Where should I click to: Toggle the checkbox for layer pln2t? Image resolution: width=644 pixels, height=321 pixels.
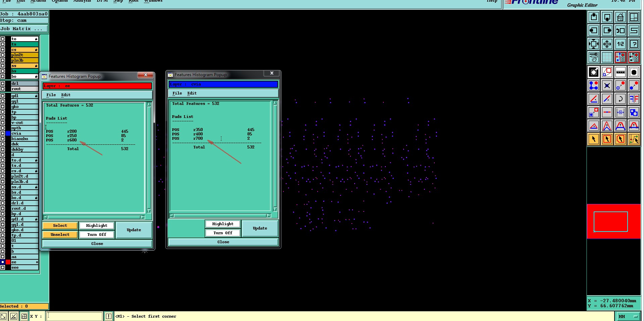tap(3, 55)
